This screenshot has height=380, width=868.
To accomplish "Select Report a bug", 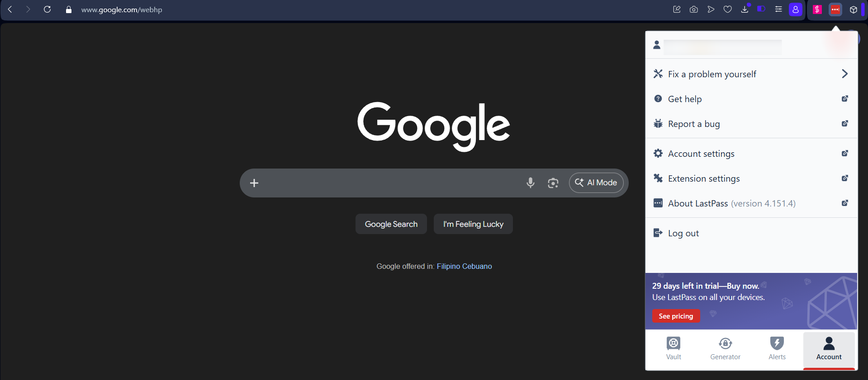I will (x=751, y=124).
